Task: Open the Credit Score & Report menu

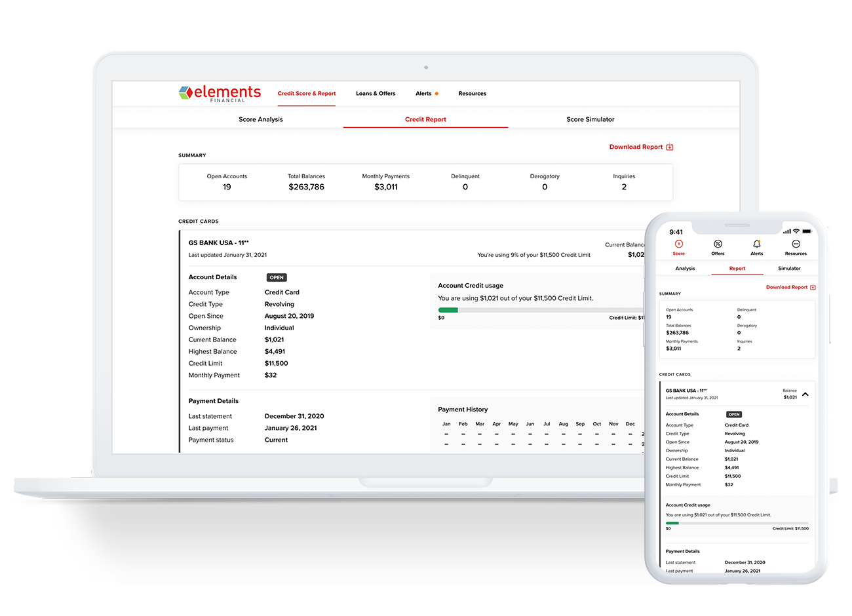Action: coord(306,94)
